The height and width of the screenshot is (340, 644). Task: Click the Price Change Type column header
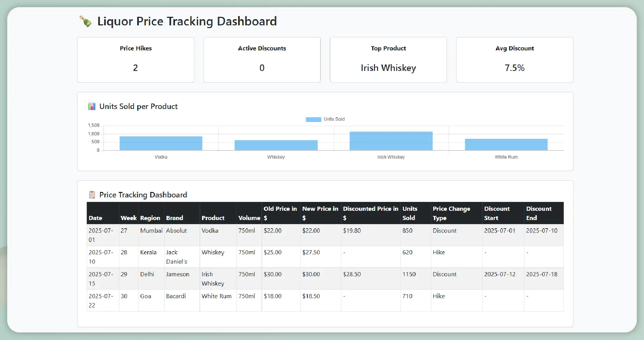(451, 213)
